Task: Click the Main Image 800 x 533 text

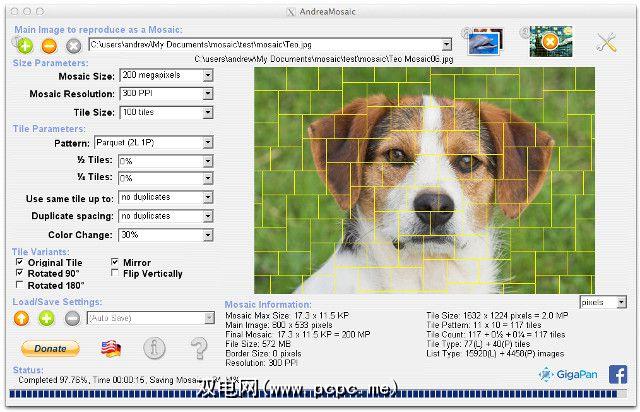Action: click(279, 325)
